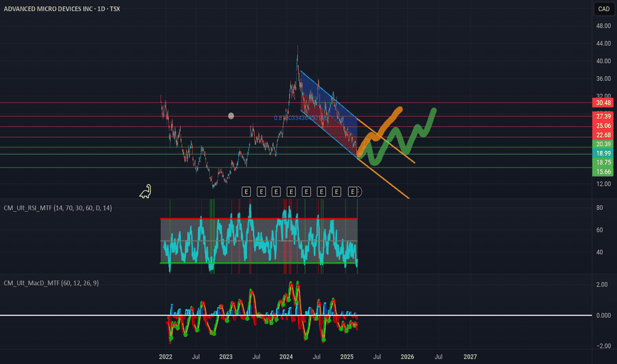Click the 2023 label on the time axis

[x=226, y=357]
